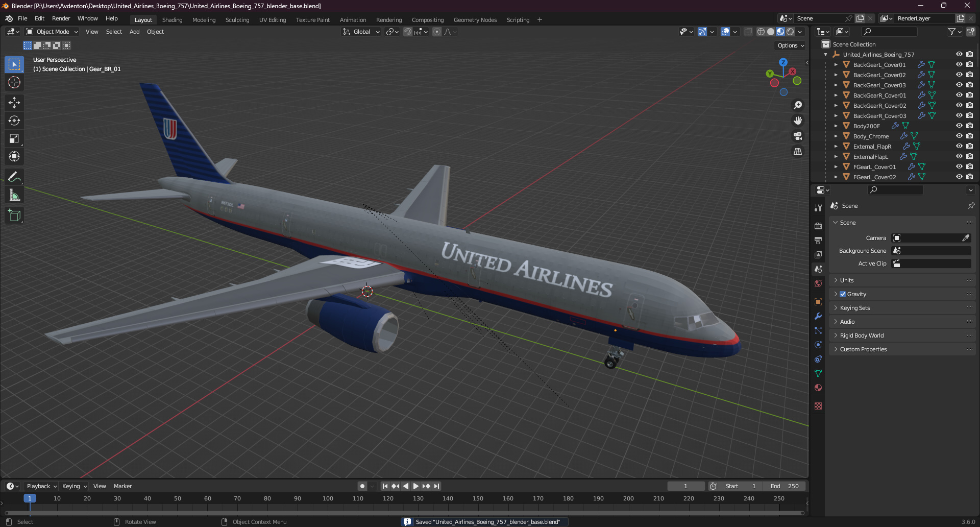Screen dimensions: 980x527
Task: Expand the Keying Sets panel
Action: pyautogui.click(x=901, y=308)
